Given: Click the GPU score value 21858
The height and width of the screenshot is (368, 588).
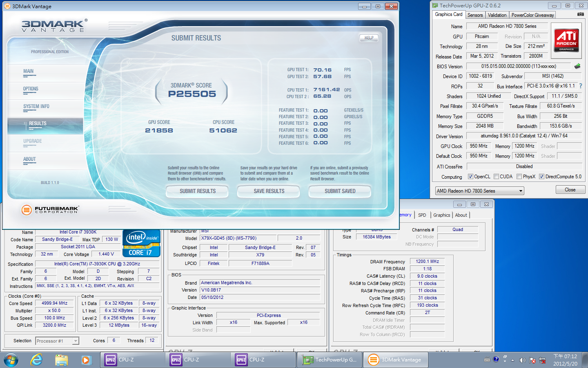Looking at the screenshot, I should (x=159, y=130).
